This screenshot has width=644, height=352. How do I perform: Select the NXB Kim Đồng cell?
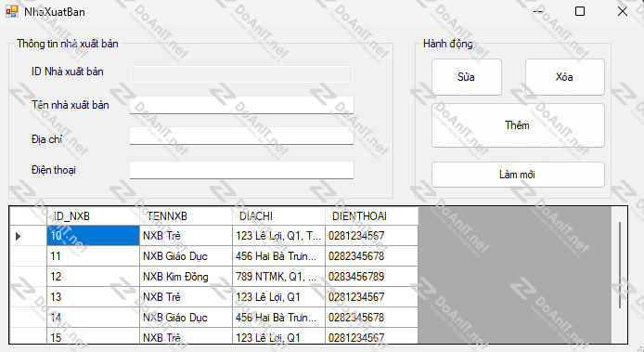[x=186, y=277]
